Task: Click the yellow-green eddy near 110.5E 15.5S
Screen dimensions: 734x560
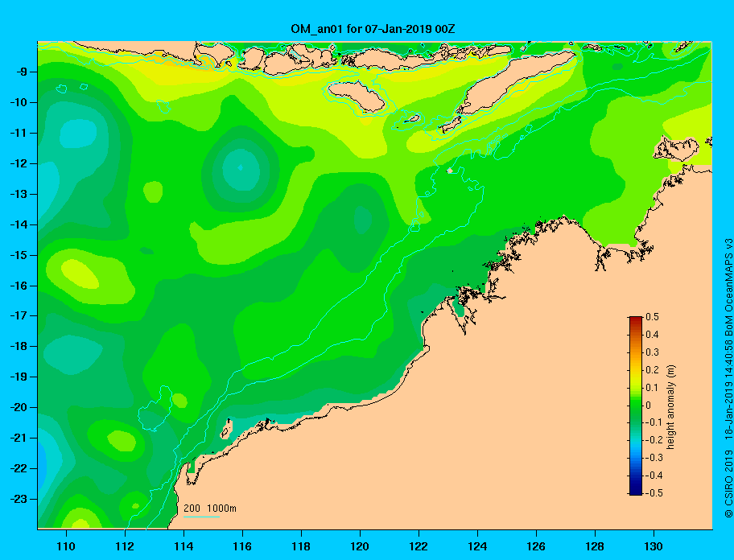Action: (x=80, y=274)
